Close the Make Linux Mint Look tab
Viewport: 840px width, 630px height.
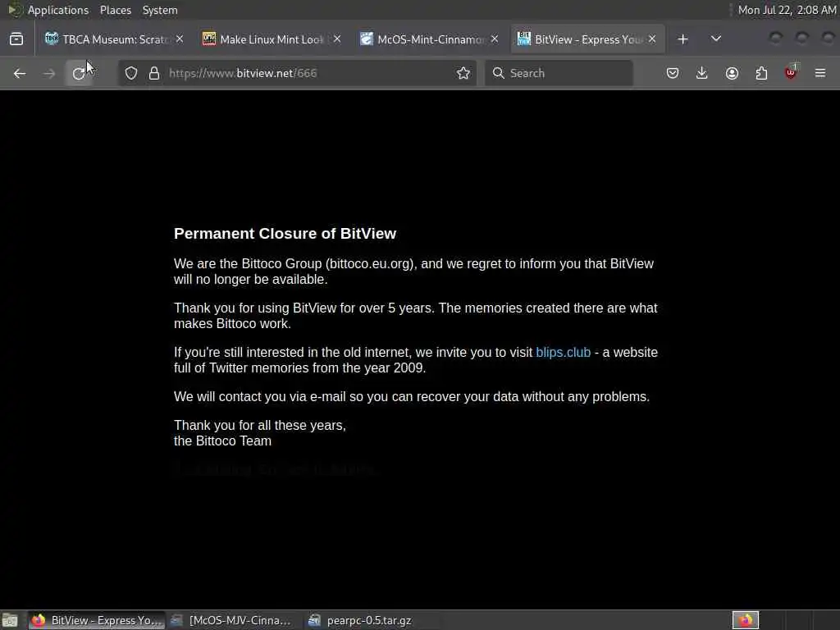pyautogui.click(x=337, y=39)
